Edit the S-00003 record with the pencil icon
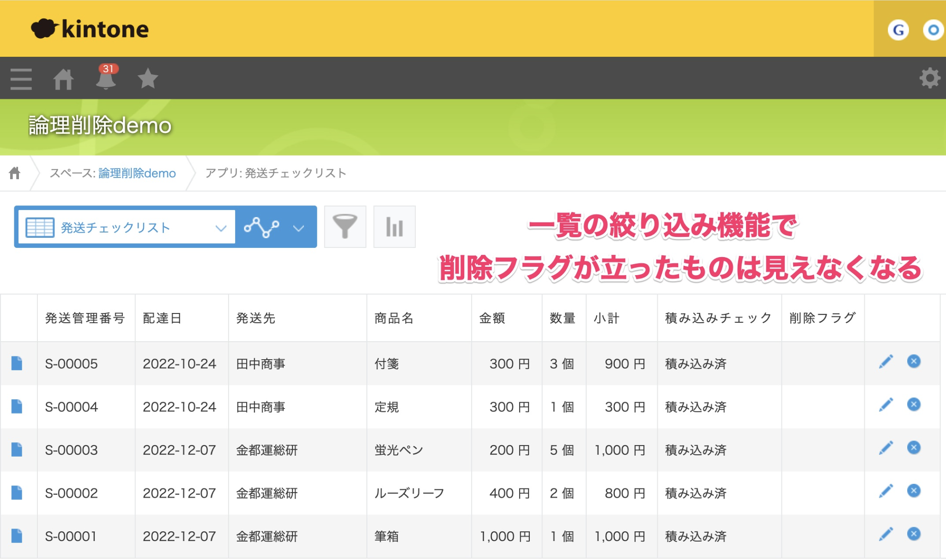The image size is (946, 560). [x=885, y=447]
